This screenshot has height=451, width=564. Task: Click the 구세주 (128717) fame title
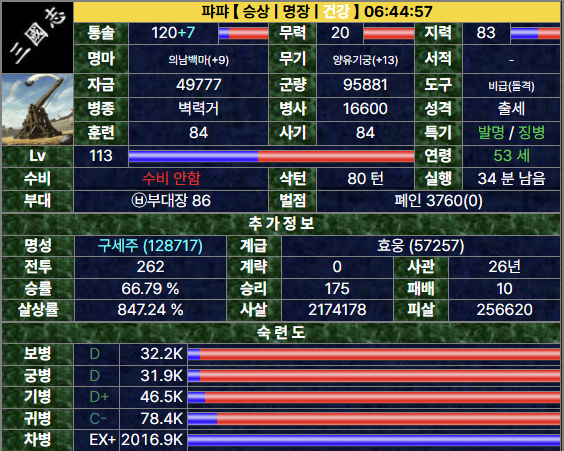coord(150,246)
